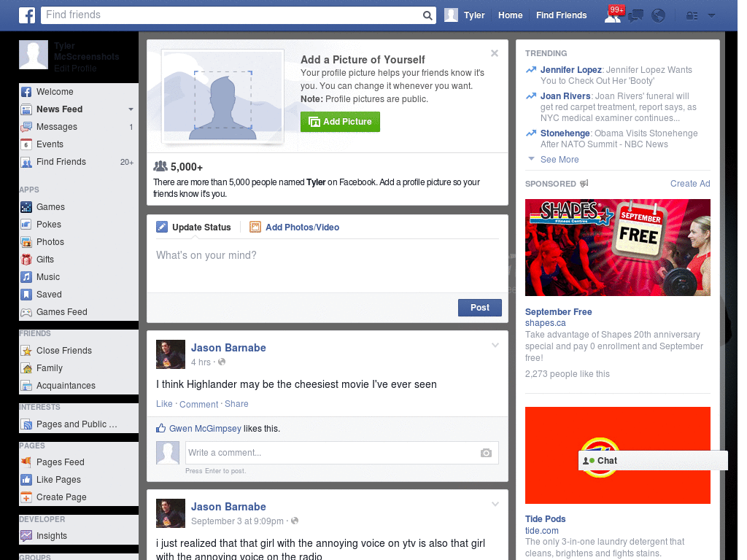
Task: Go to Home in the top bar
Action: tap(510, 15)
